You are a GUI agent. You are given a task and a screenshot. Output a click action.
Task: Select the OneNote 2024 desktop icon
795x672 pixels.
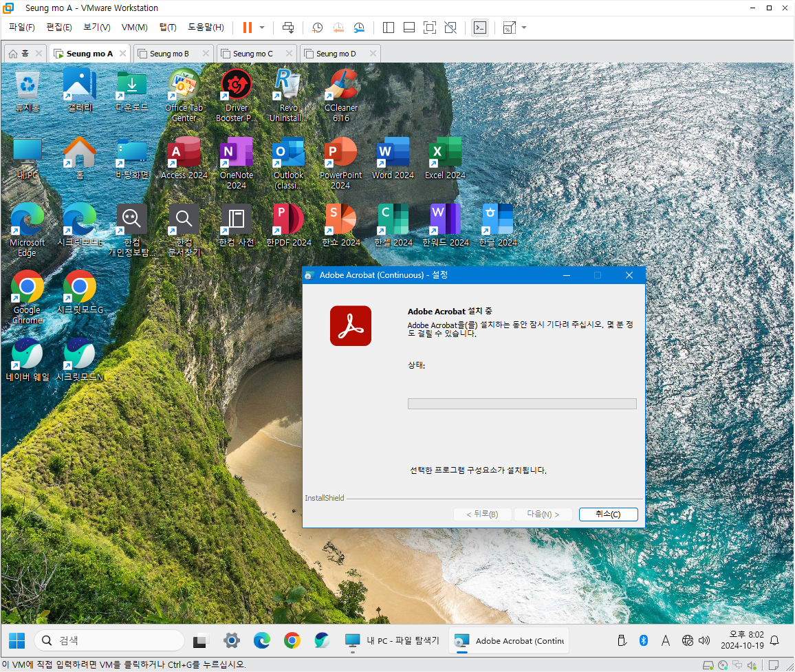click(237, 163)
